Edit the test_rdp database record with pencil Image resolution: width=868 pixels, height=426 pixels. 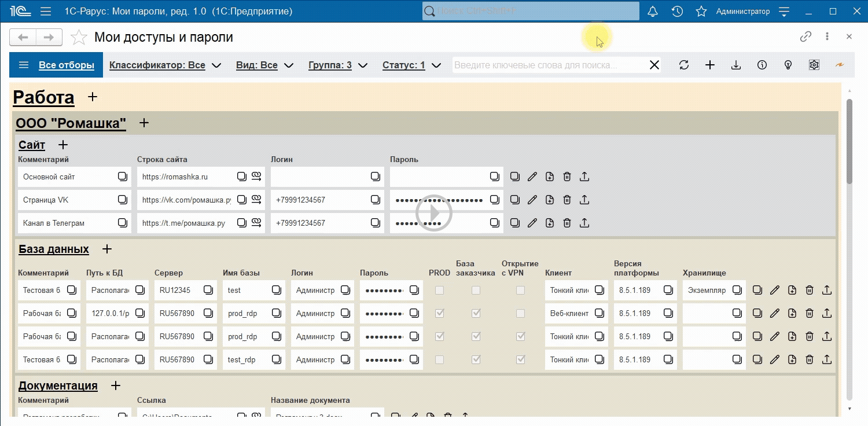[x=775, y=359]
